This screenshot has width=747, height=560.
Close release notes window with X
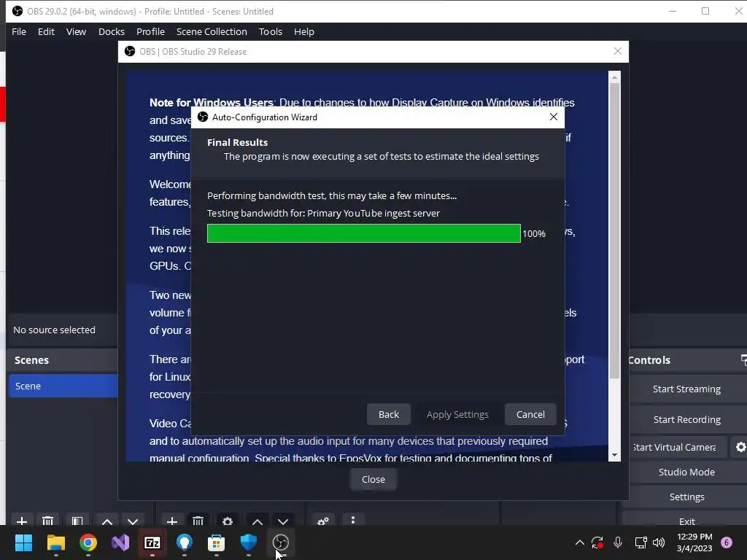617,51
